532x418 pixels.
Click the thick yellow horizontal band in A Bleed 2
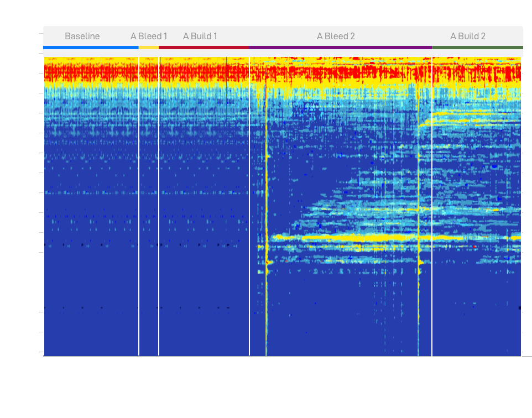click(343, 238)
